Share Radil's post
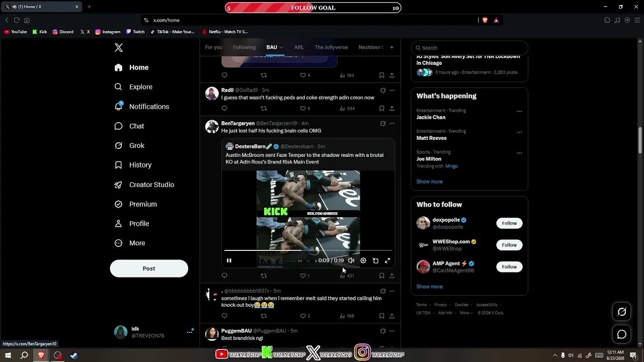644x362 pixels. pyautogui.click(x=392, y=108)
